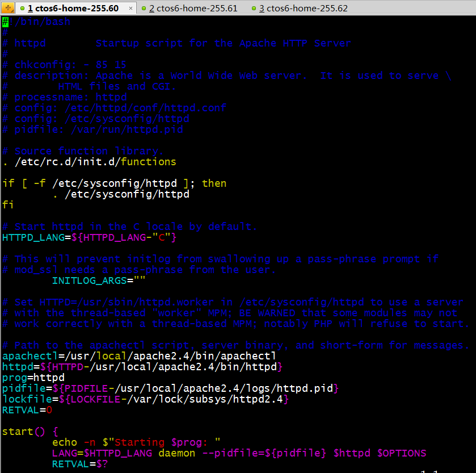The height and width of the screenshot is (473, 476).
Task: Click the 'RETVAL=$?' line
Action: pos(80,464)
